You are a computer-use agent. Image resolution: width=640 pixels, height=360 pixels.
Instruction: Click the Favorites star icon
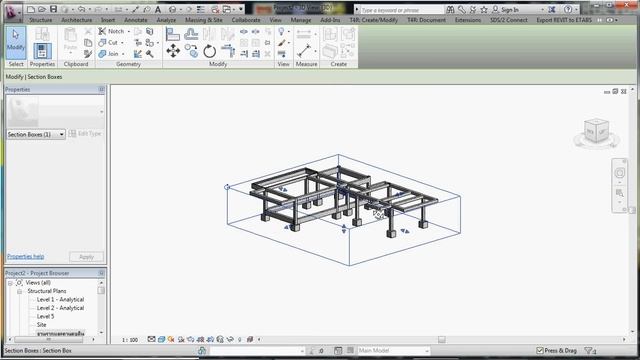click(484, 9)
